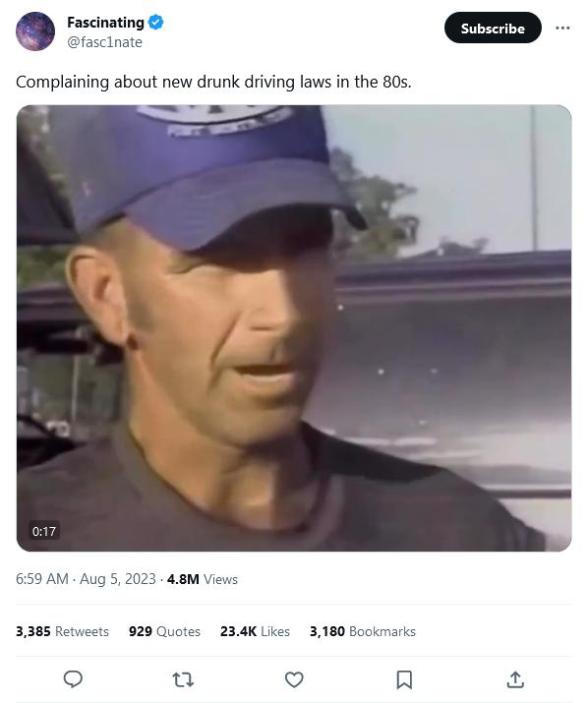Show the 23.4K Likes list
588x703 pixels.
(255, 631)
